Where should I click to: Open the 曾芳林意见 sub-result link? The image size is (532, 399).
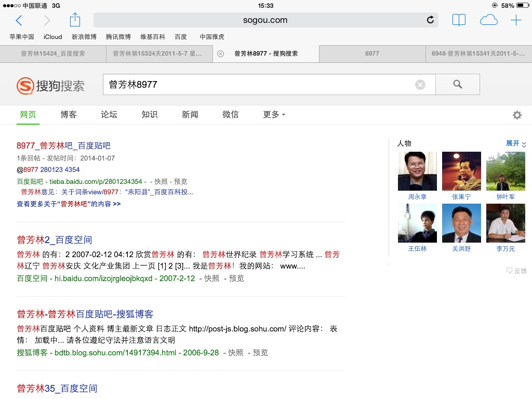click(107, 192)
